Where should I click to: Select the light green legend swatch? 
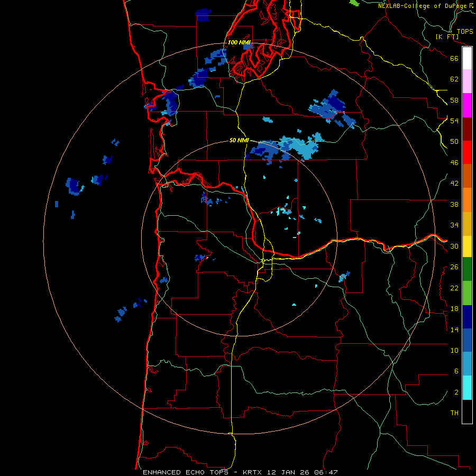(x=467, y=293)
